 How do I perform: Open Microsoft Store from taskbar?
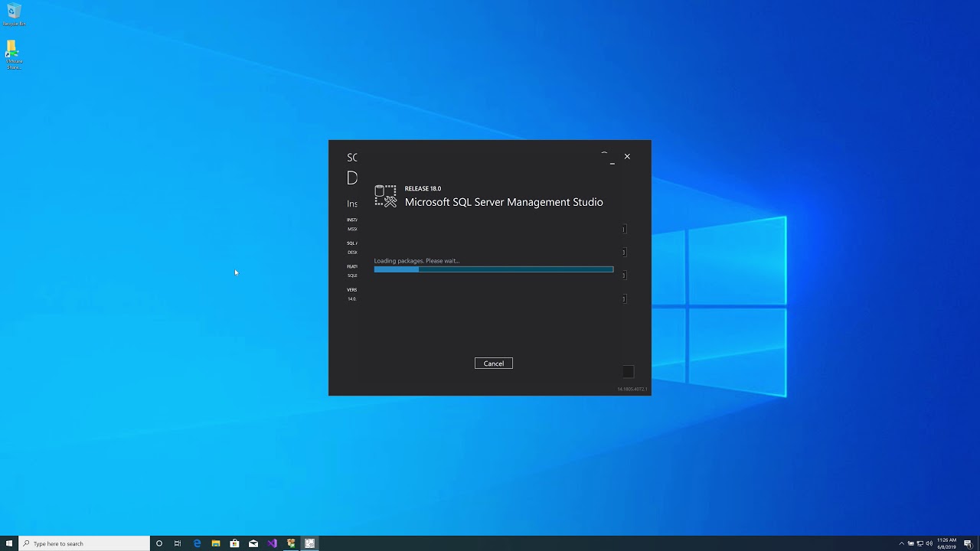(234, 543)
